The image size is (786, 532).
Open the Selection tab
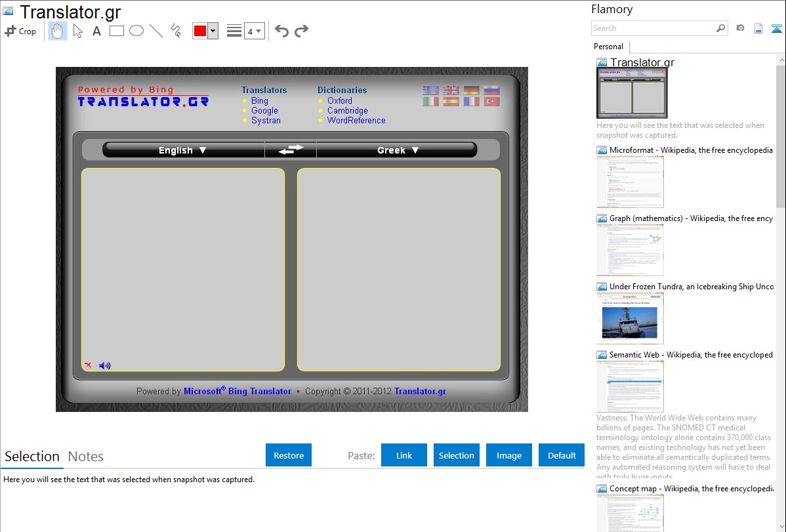click(32, 457)
